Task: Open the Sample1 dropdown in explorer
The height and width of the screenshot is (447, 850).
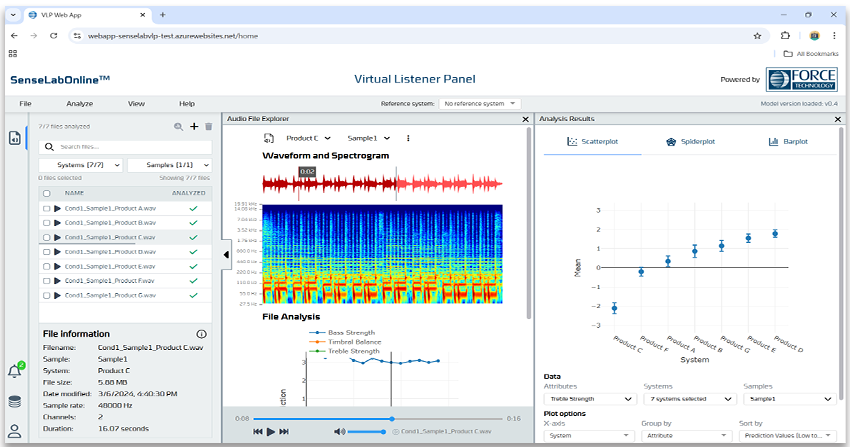Action: point(369,139)
